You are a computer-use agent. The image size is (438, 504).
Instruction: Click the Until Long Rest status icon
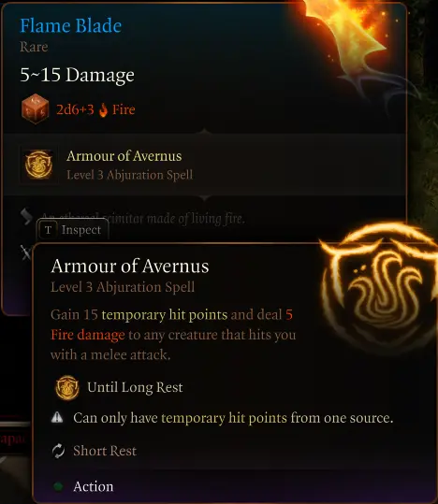(x=67, y=388)
